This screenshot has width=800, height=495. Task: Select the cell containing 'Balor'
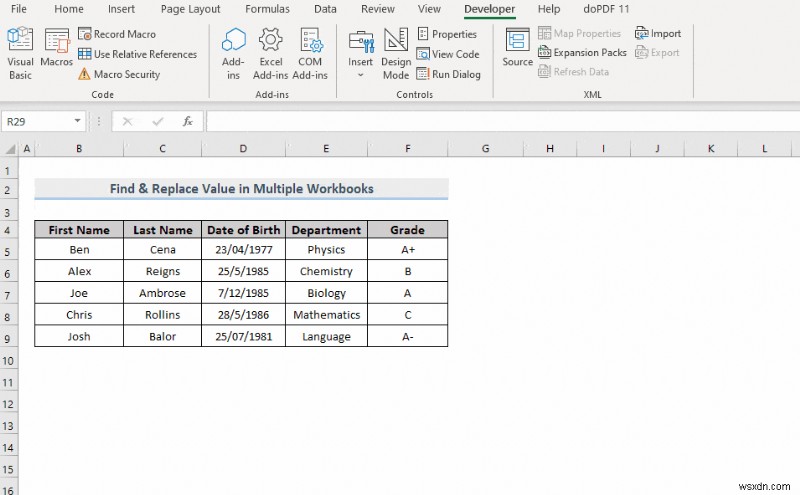click(163, 337)
